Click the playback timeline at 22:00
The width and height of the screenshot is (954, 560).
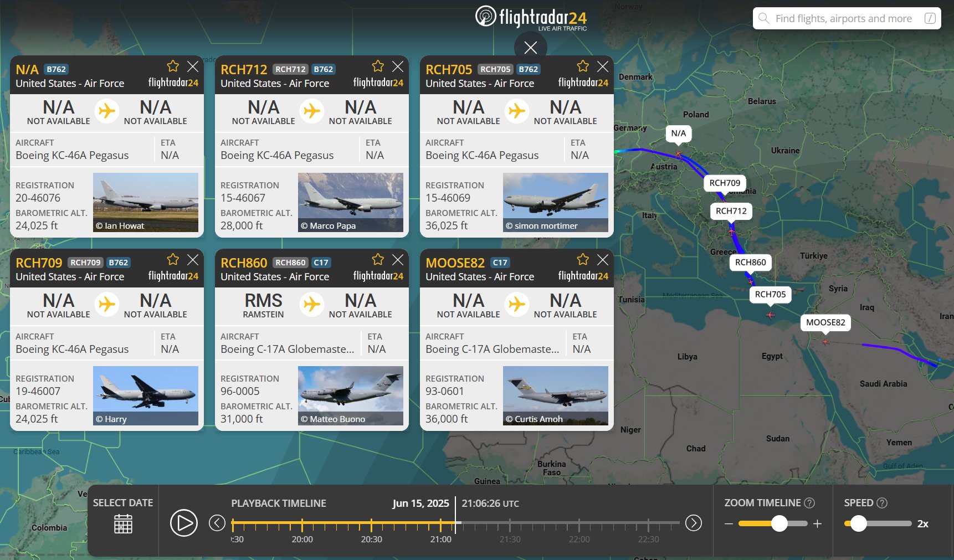(x=579, y=523)
